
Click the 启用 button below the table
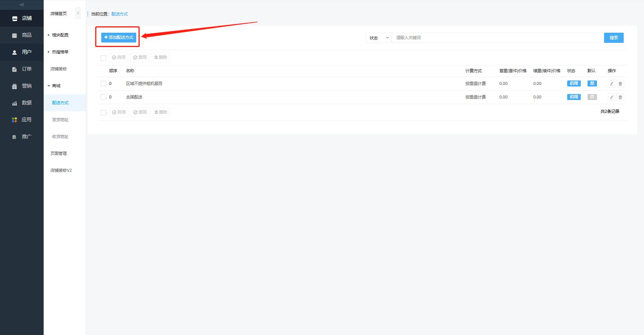click(119, 112)
